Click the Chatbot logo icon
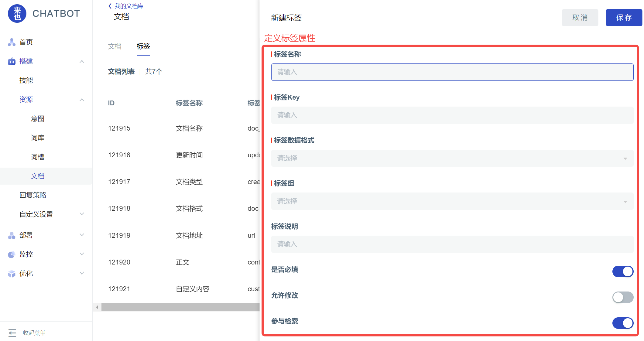The width and height of the screenshot is (644, 341). [17, 14]
